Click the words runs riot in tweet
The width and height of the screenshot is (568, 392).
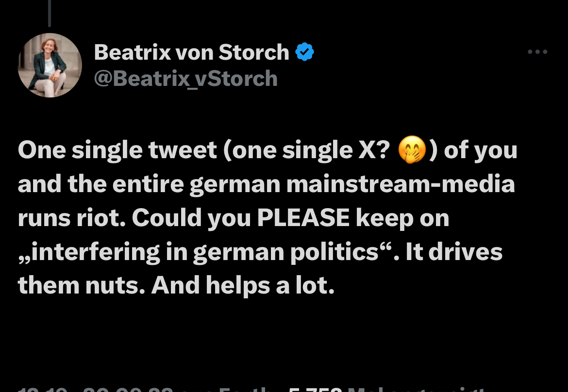point(72,218)
